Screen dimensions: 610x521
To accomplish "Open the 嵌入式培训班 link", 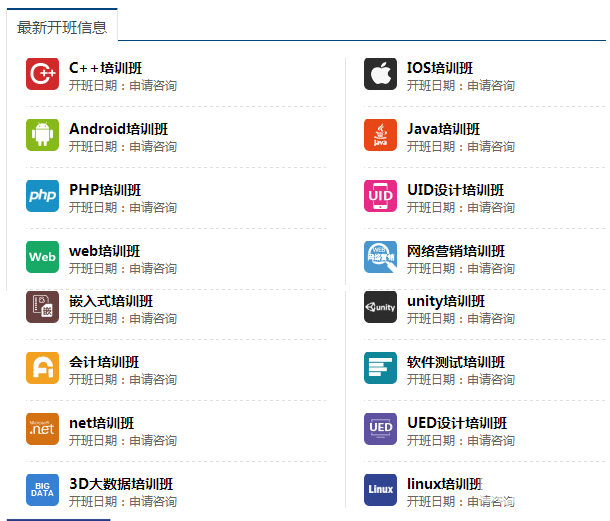I will coord(111,301).
